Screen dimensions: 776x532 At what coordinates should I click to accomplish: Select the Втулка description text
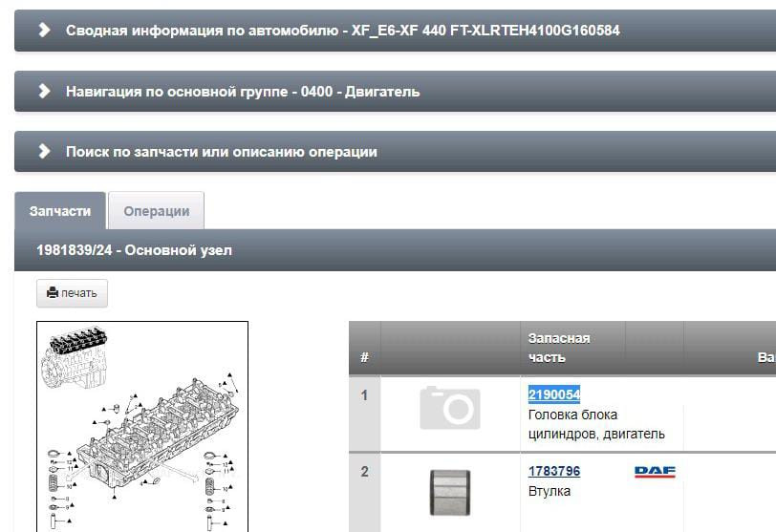[x=550, y=492]
